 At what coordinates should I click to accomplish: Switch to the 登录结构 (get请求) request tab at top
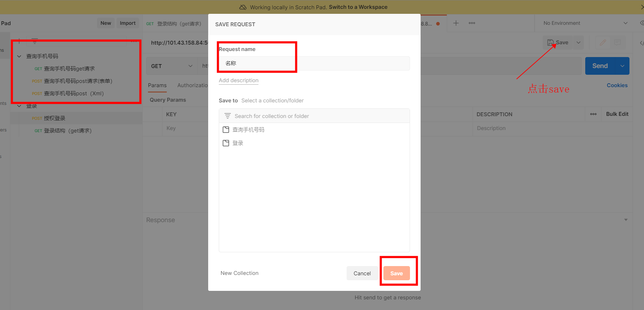click(174, 24)
